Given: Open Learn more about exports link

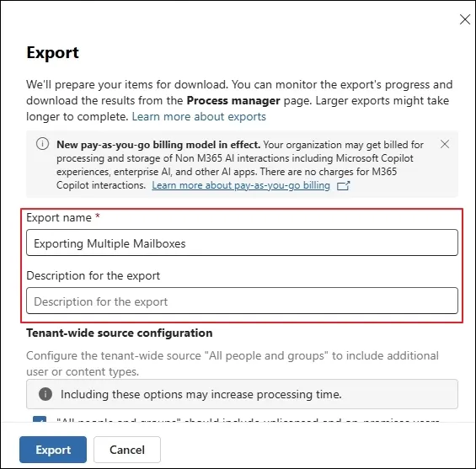Looking at the screenshot, I should [199, 116].
